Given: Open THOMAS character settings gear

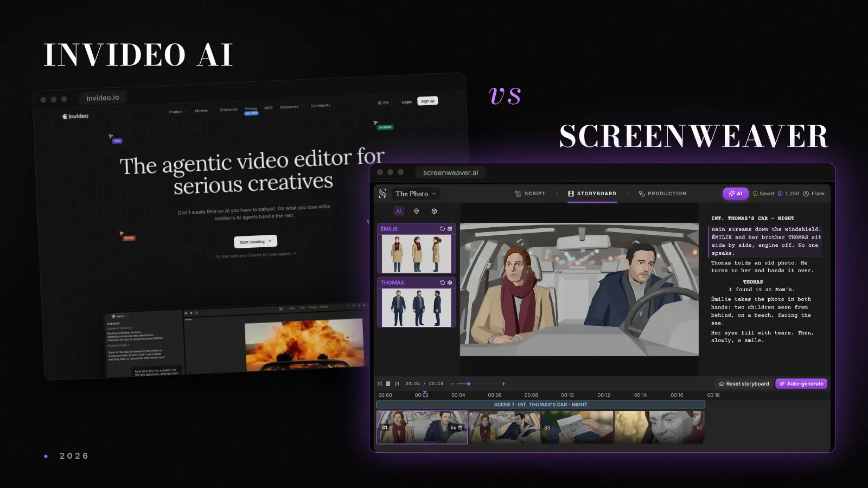Looking at the screenshot, I should 450,282.
